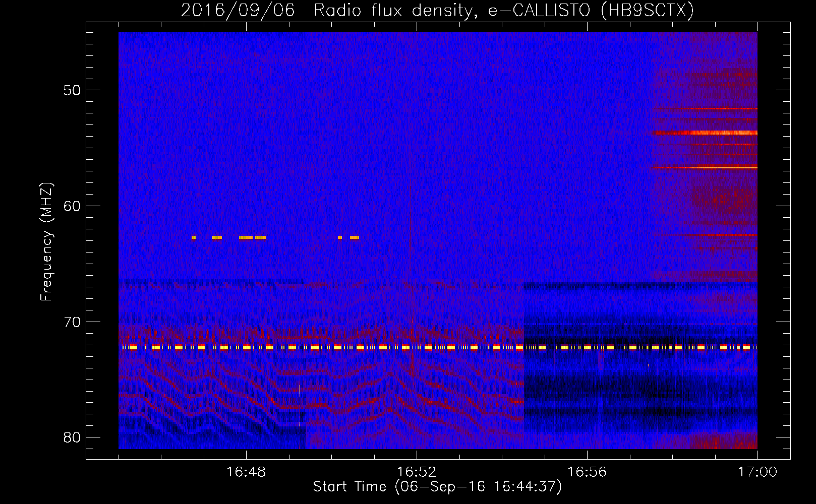Click the "80" frequency tick label

click(72, 437)
